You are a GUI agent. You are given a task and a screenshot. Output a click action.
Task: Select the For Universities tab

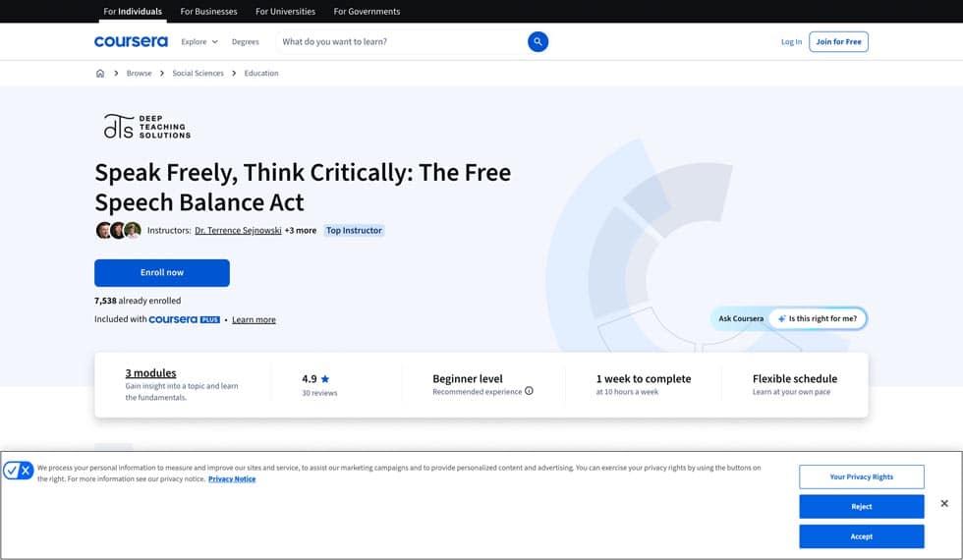tap(286, 11)
